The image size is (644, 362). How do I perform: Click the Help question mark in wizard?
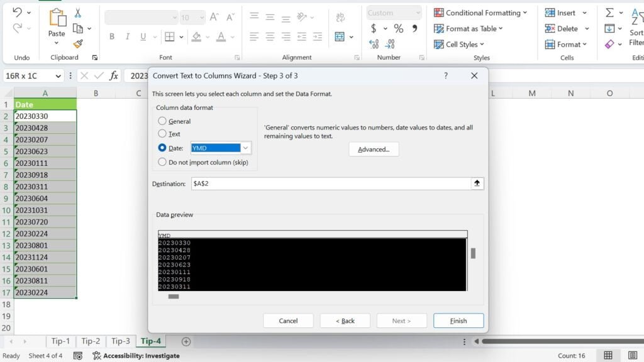[x=446, y=75]
